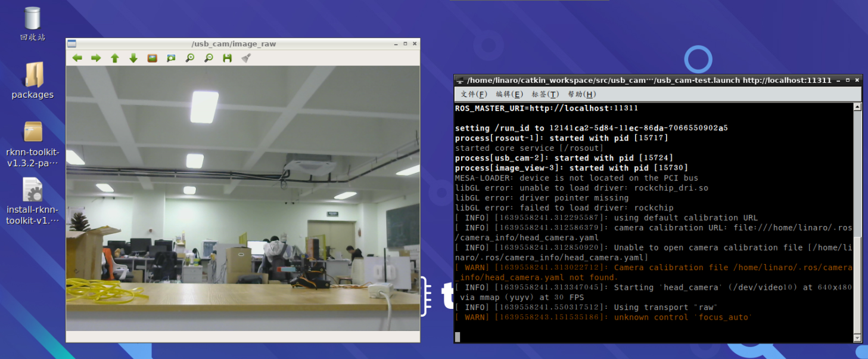Screen dimensions: 868x359
Task: Click the camera image in the viewer window
Action: (242, 198)
